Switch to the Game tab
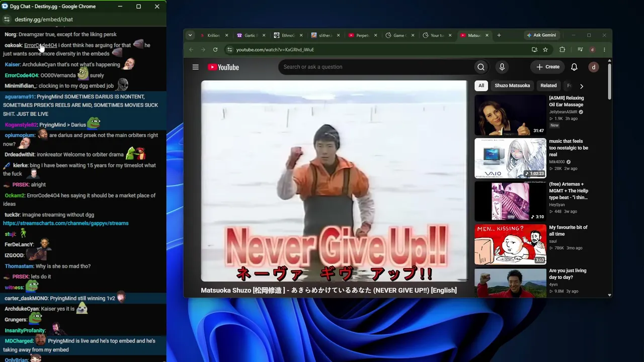The height and width of the screenshot is (362, 644). [399, 35]
